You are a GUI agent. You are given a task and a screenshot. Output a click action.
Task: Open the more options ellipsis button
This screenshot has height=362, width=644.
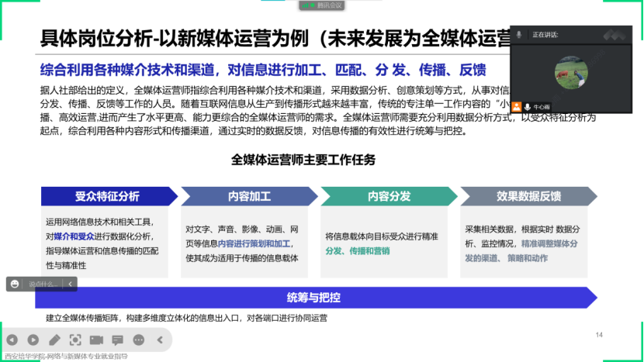pos(138,340)
